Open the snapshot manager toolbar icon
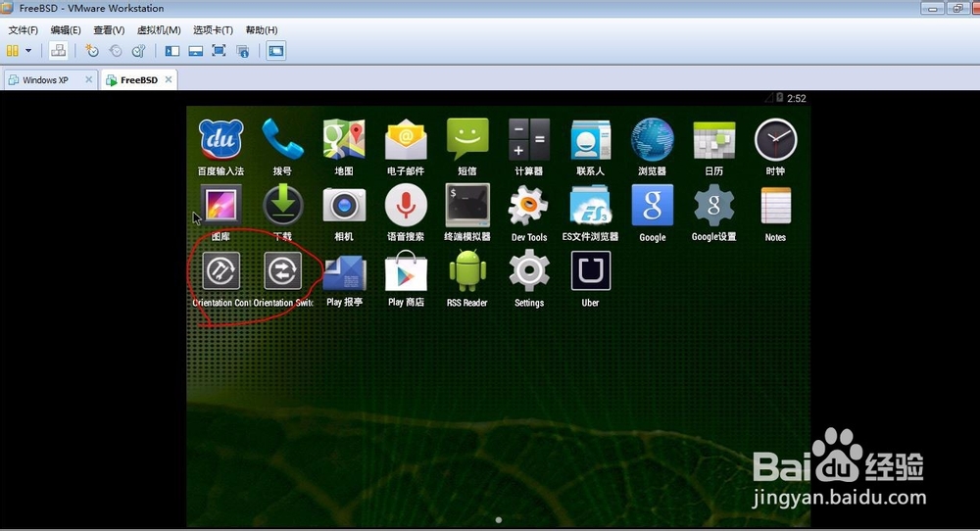Image resolution: width=980 pixels, height=531 pixels. 139,51
